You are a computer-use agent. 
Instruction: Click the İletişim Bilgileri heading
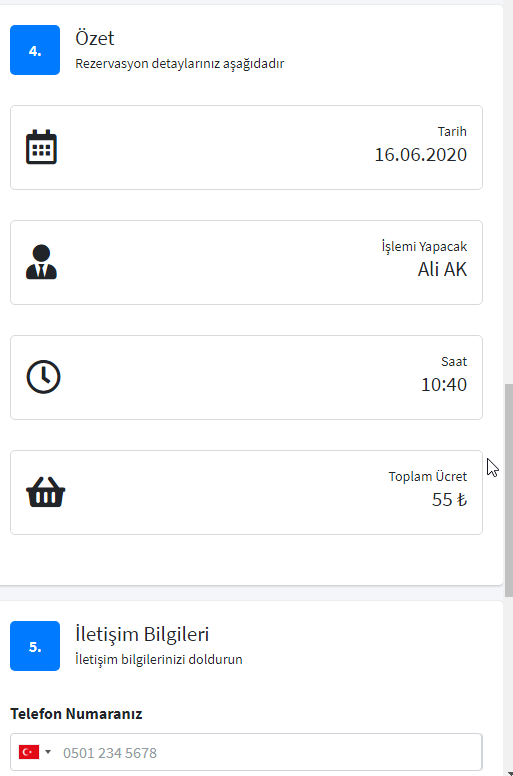point(142,634)
